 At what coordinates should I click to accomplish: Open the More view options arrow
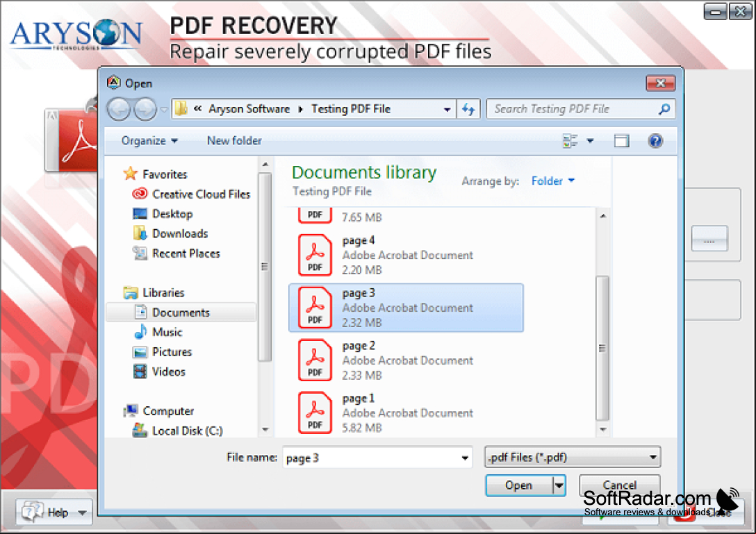(590, 141)
